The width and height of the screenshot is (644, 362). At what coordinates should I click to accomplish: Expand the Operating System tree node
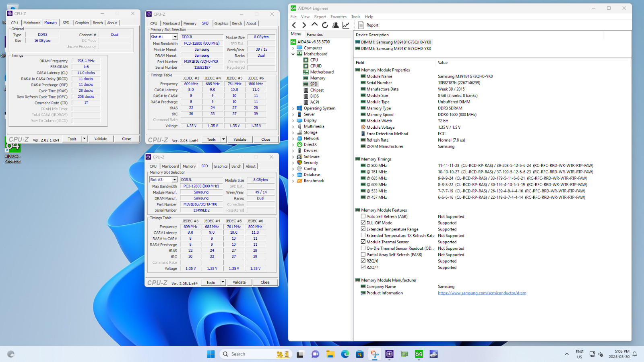293,108
